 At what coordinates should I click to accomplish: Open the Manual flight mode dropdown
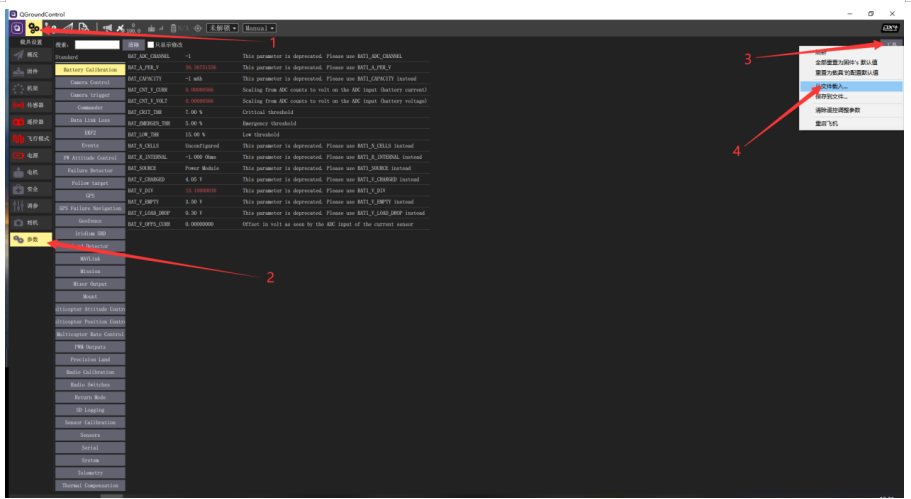(259, 28)
